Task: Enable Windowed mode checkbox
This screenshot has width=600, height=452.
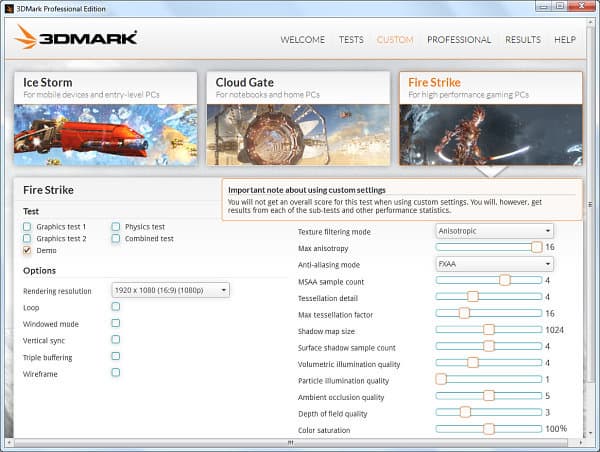Action: 116,323
